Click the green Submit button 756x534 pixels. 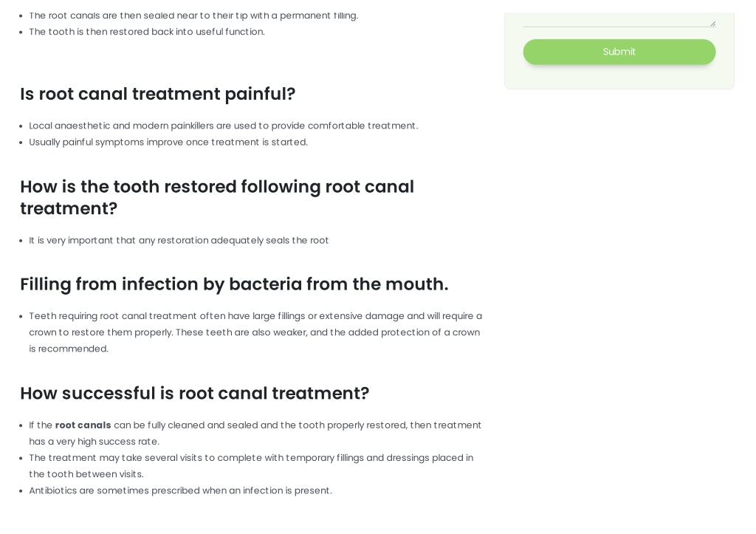point(619,52)
